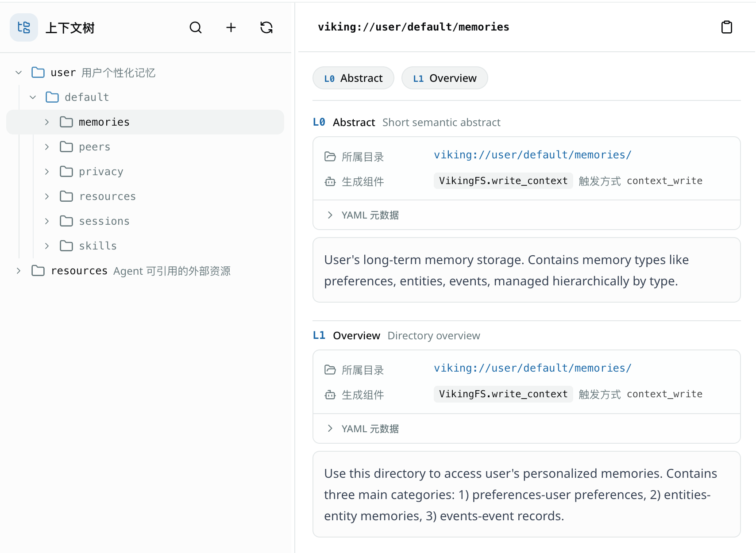Image resolution: width=756 pixels, height=553 pixels.
Task: Click the "User's long-term memory storage" abstract text
Action: click(506, 270)
